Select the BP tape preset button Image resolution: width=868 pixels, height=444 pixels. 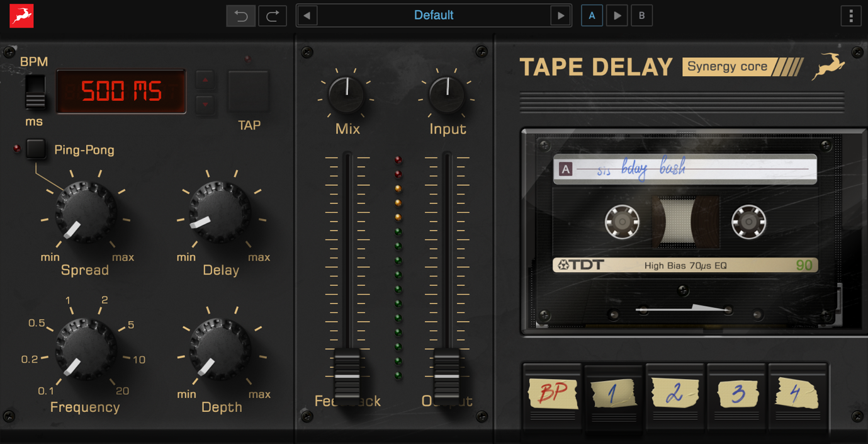coord(552,396)
